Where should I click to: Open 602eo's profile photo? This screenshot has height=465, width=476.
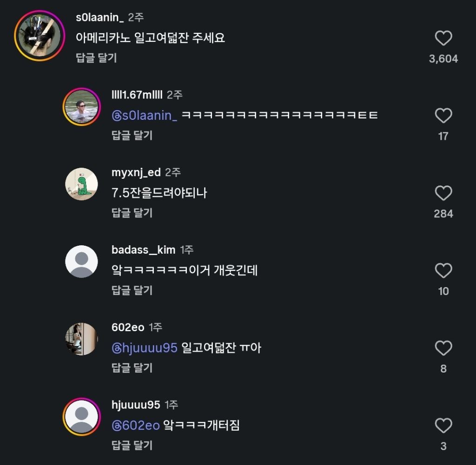coord(82,339)
